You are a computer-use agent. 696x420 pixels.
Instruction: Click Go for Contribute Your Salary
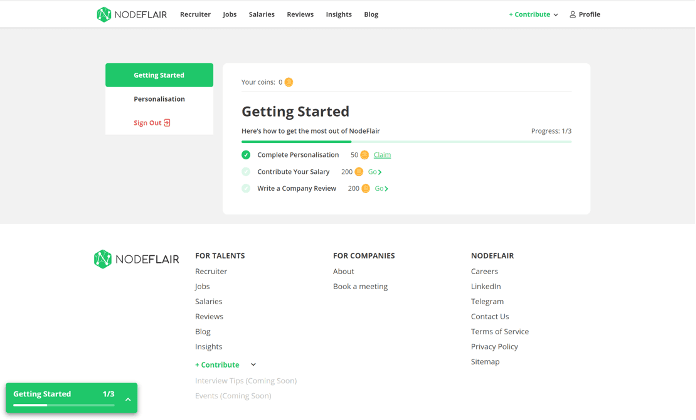coord(375,172)
